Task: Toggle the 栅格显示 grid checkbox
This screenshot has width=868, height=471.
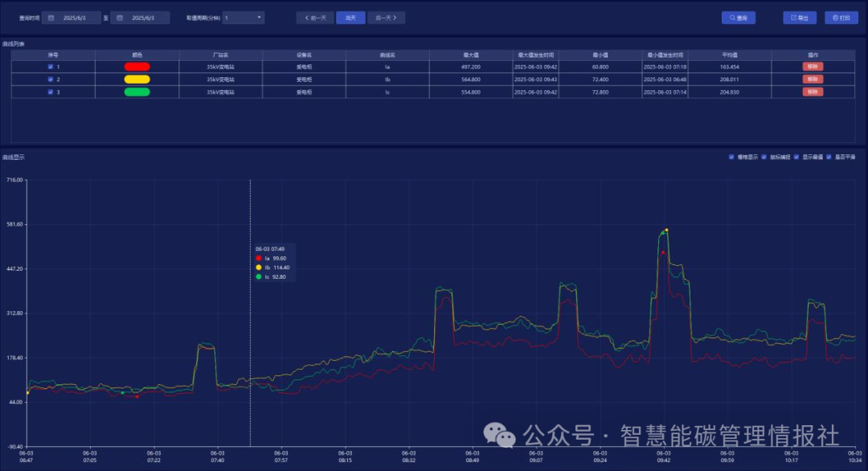Action: tap(731, 158)
